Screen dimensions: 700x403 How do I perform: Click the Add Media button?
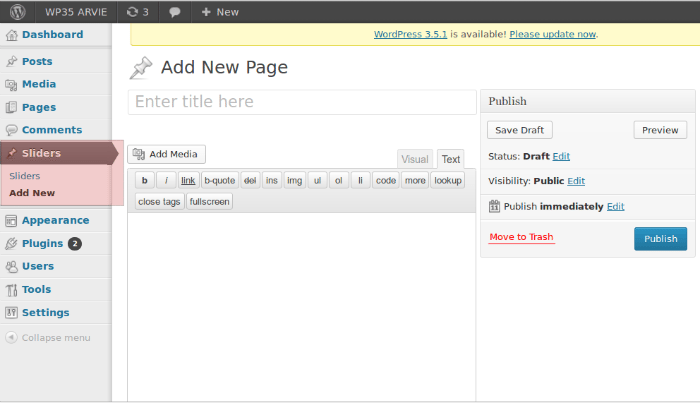click(166, 154)
